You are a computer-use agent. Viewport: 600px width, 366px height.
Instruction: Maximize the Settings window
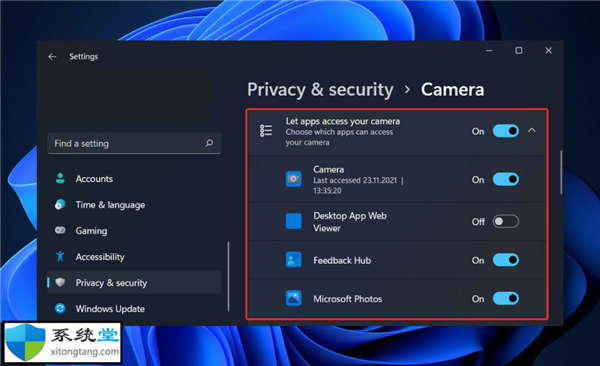[518, 51]
